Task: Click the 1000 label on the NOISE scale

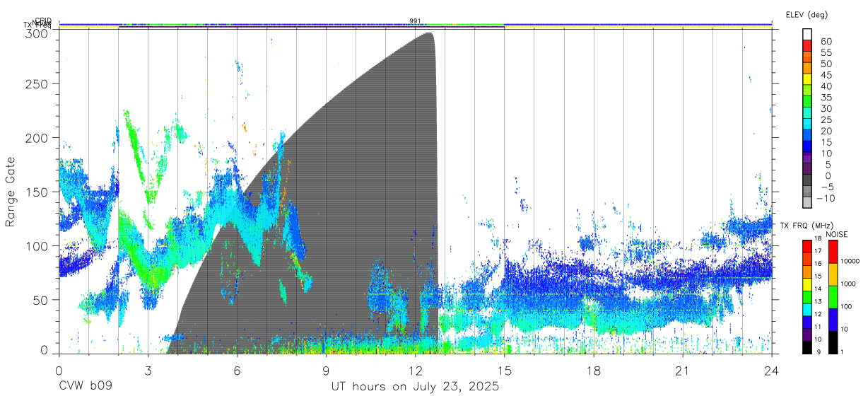Action: 848,284
